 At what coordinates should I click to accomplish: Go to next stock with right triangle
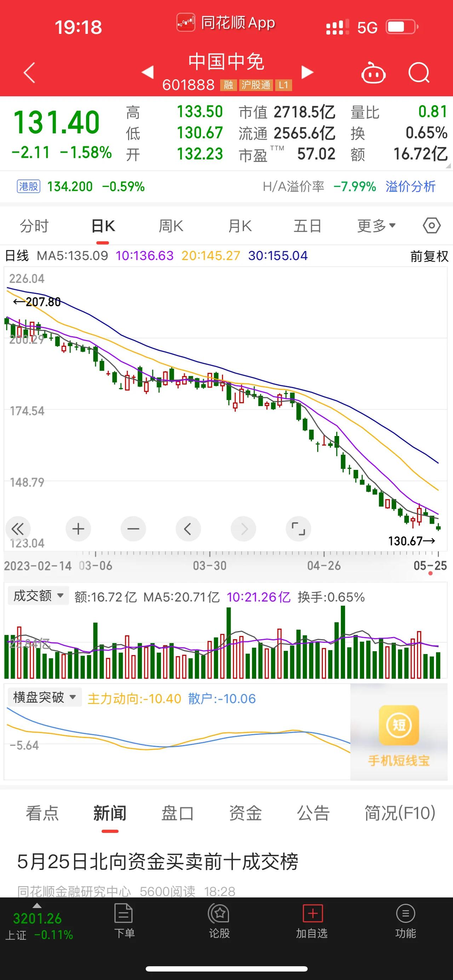click(x=307, y=72)
